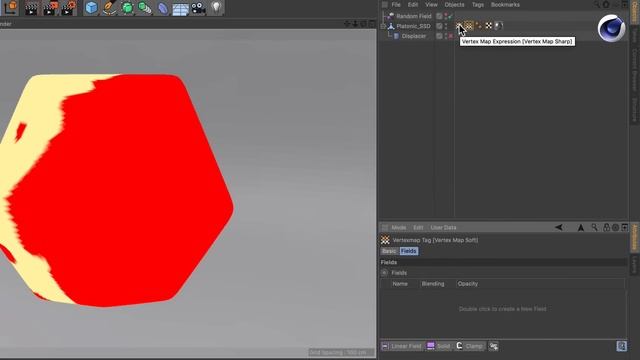Open the View menu in Object Manager
This screenshot has width=640, height=360.
pyautogui.click(x=431, y=4)
